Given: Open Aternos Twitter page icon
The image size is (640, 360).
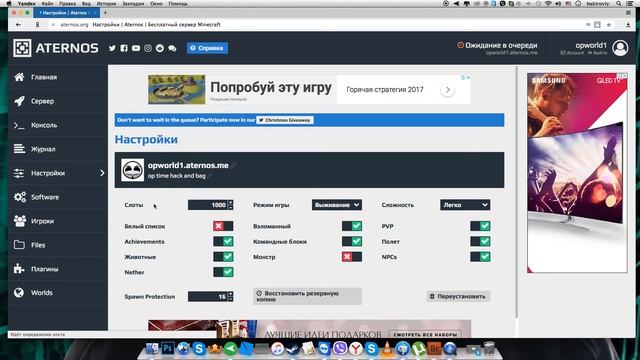Looking at the screenshot, I should tap(112, 48).
